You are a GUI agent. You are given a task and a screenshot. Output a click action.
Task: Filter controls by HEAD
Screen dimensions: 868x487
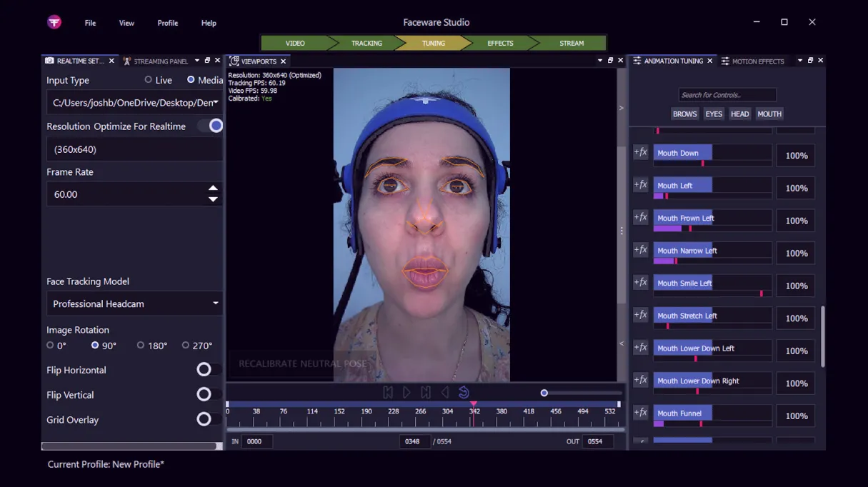tap(740, 114)
